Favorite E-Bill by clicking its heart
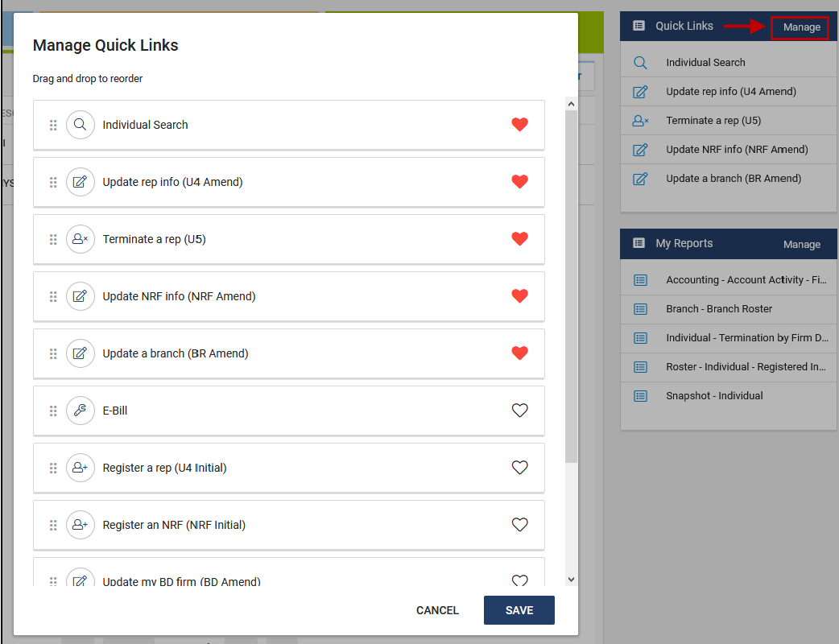Screen dimensions: 839x644 pos(519,411)
